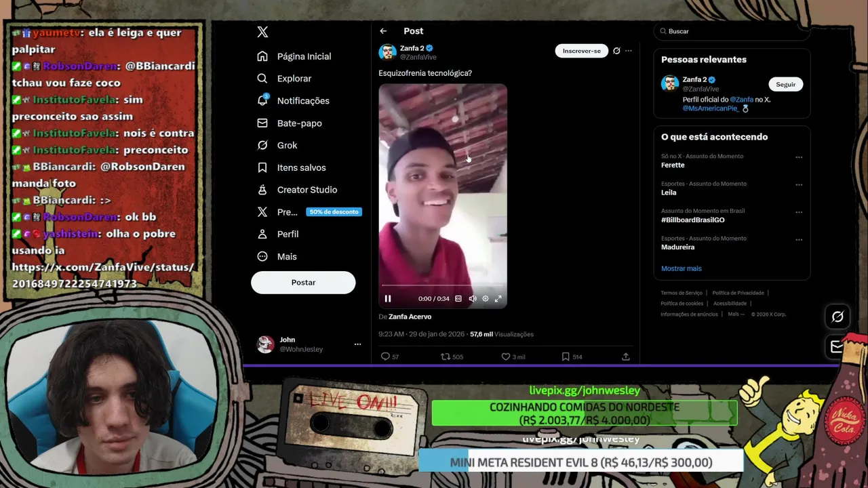868x488 pixels.
Task: Click the circled dots icon beside Mais
Action: click(x=262, y=256)
